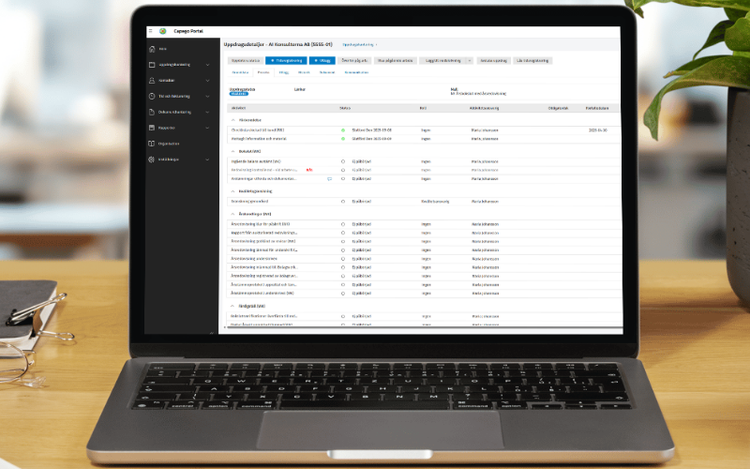Collapse the Bokslut (SME) group
The width and height of the screenshot is (750, 469).
click(x=233, y=150)
